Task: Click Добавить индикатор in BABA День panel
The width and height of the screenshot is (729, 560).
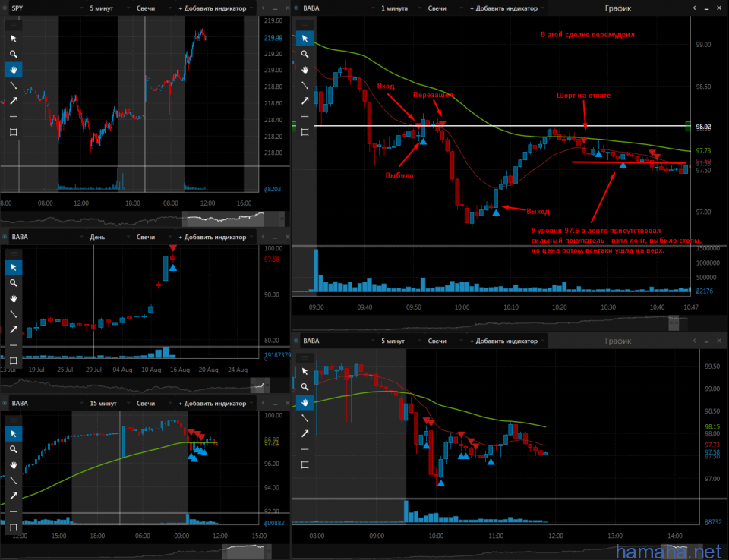Action: 216,237
